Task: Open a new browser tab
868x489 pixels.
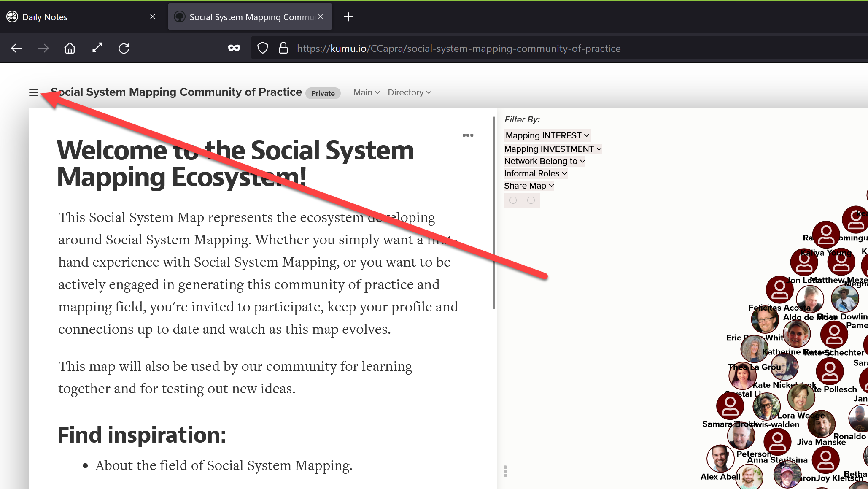Action: point(348,17)
